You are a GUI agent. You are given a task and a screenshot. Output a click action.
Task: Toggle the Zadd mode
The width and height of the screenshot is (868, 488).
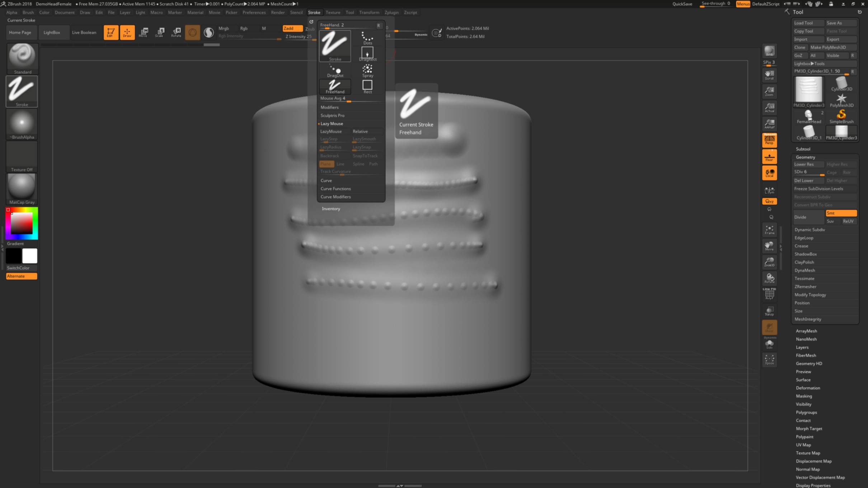pos(292,28)
